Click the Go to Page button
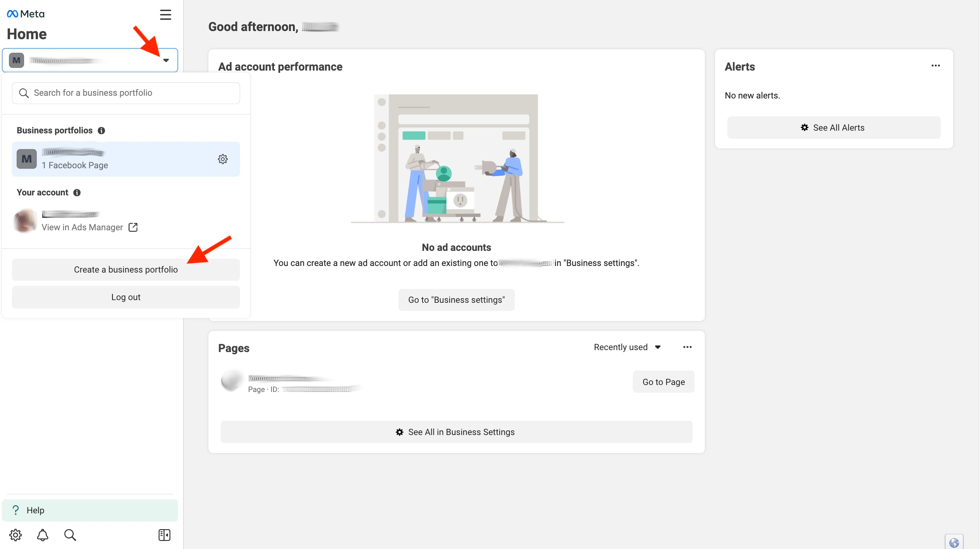 point(664,382)
